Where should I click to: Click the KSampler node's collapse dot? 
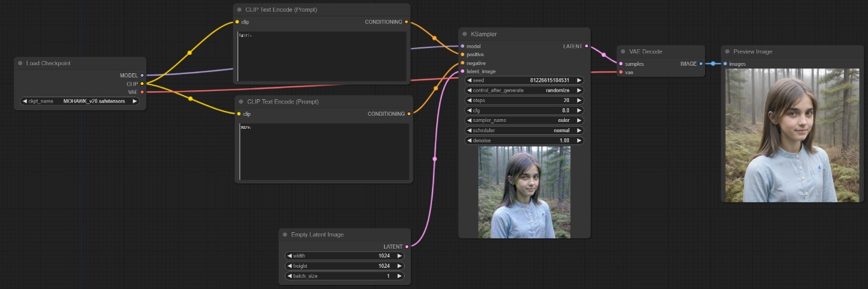coord(465,34)
